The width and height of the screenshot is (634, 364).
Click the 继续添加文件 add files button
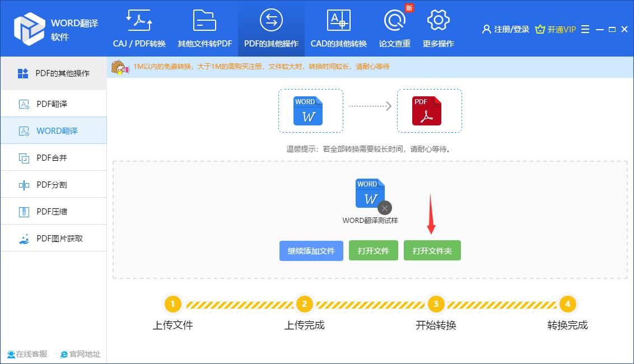(311, 250)
